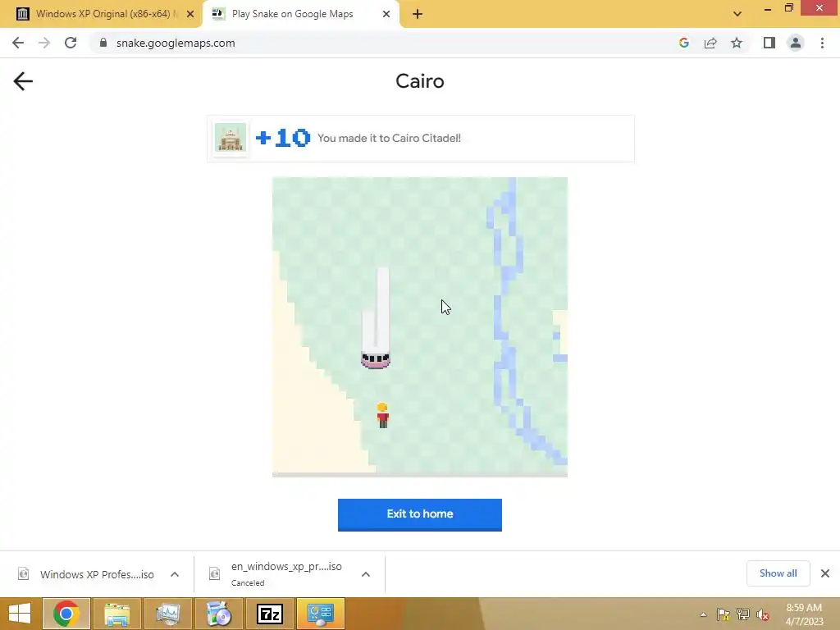Click the passenger on the game map
Viewport: 840px width, 630px height.
point(382,416)
